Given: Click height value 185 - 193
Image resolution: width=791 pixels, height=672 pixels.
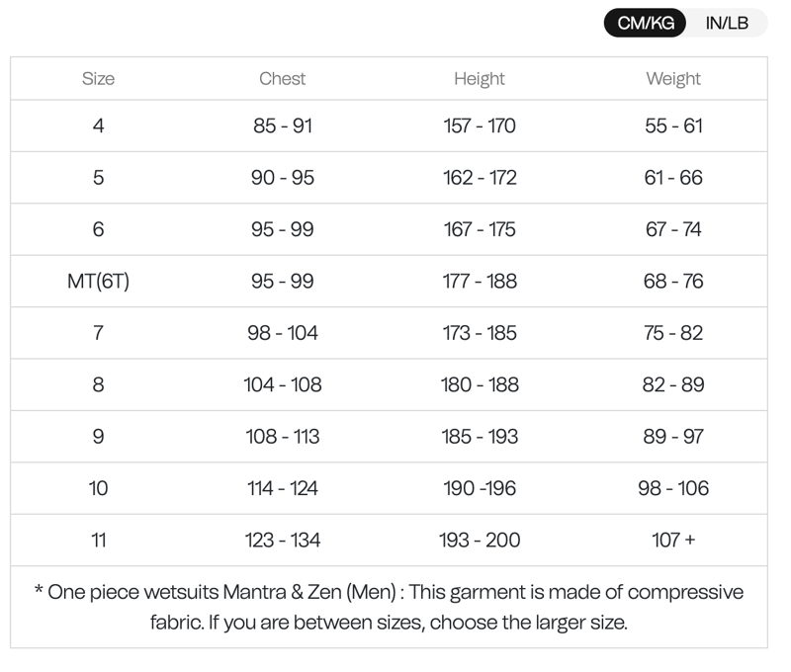Looking at the screenshot, I should click(x=480, y=436).
